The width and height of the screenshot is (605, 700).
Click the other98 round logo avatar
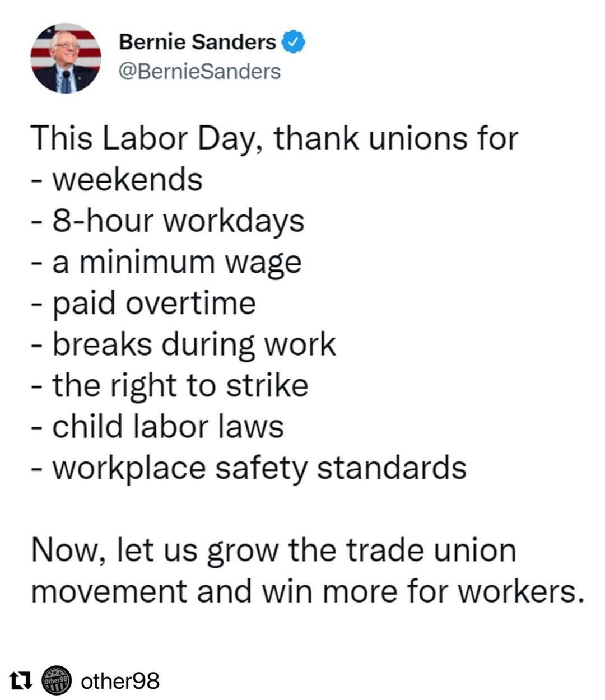click(x=57, y=681)
